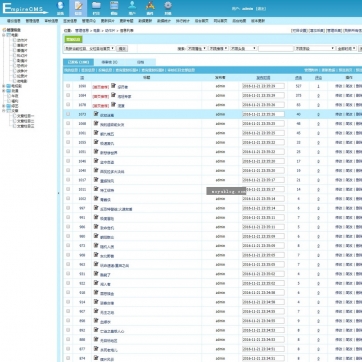The height and width of the screenshot is (362, 362).
Task: Open 'Version update' last submenu item
Action: click(x=258, y=21)
